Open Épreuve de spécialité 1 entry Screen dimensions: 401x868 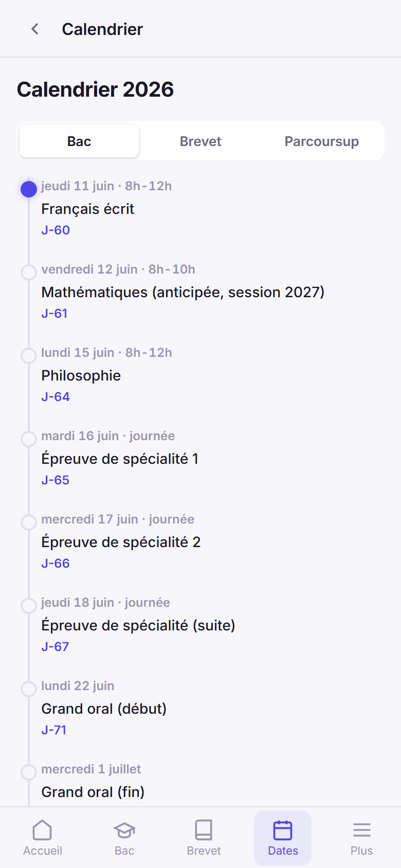click(120, 459)
